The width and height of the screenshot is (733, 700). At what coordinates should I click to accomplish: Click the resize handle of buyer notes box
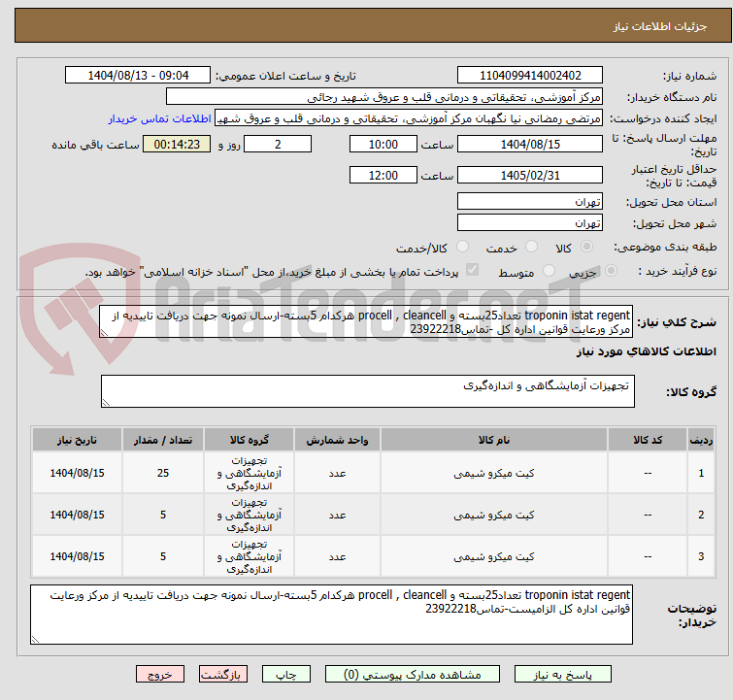(35, 640)
